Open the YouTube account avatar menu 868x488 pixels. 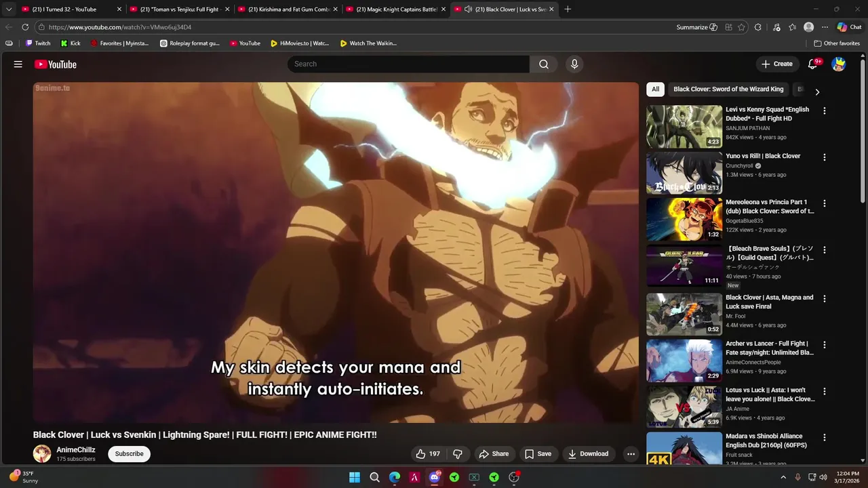[x=839, y=64]
